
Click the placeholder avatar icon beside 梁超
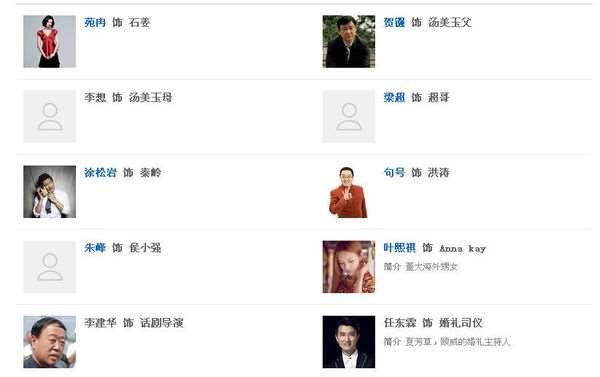point(349,116)
